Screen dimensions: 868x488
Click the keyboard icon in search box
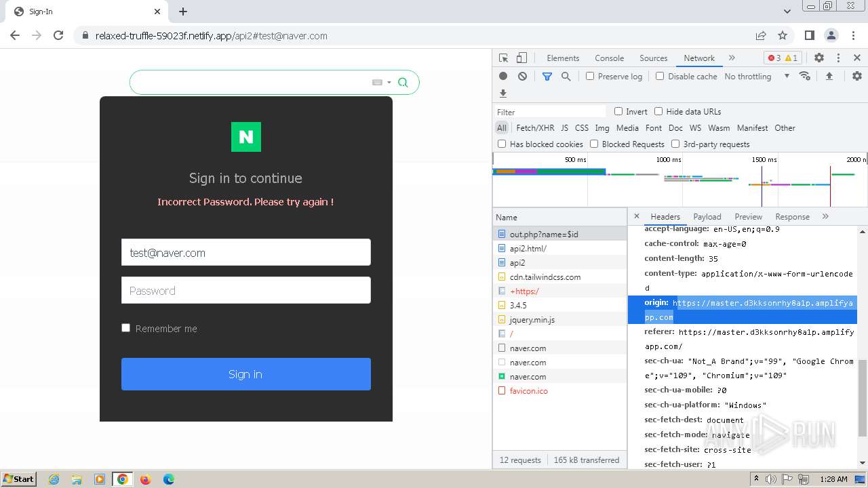[x=377, y=82]
